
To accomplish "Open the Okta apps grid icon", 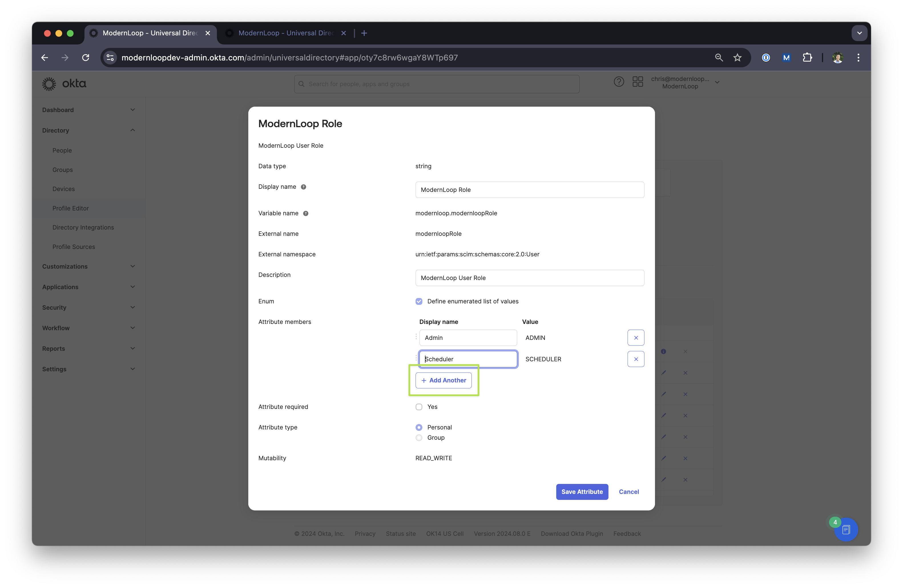I will click(x=638, y=82).
